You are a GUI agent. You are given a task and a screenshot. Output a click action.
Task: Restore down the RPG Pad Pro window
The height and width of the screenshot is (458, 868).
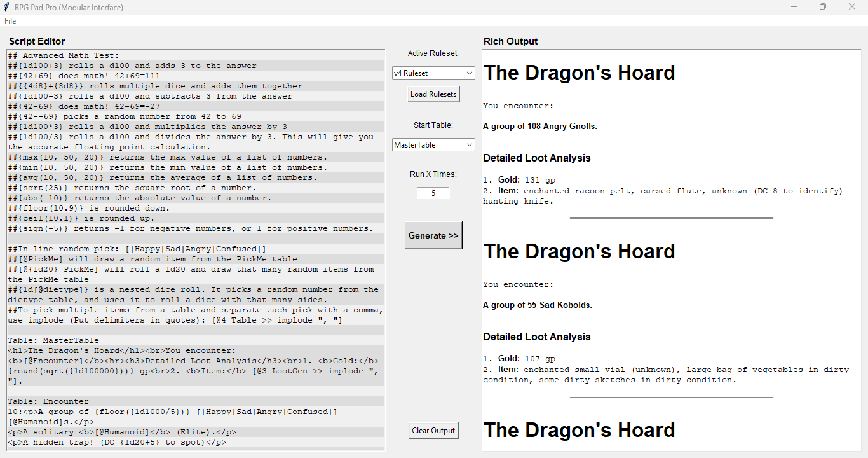point(823,7)
